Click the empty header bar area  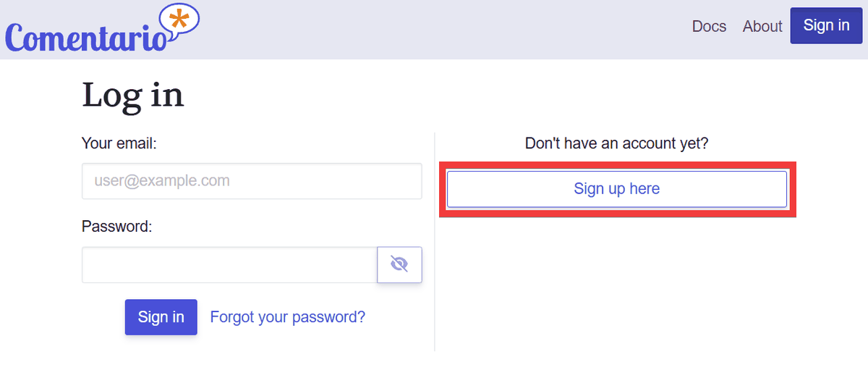[x=434, y=29]
